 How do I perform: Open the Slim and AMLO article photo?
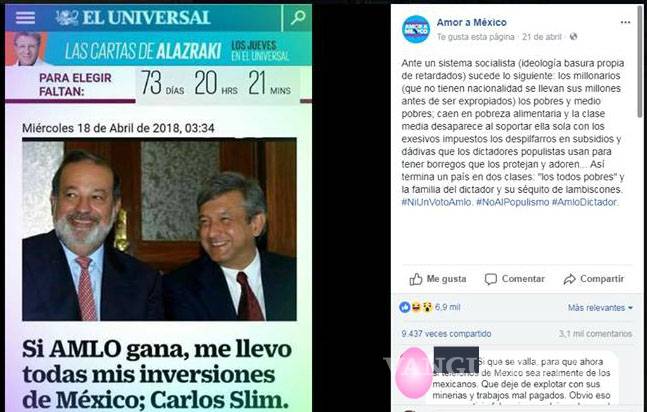click(159, 230)
